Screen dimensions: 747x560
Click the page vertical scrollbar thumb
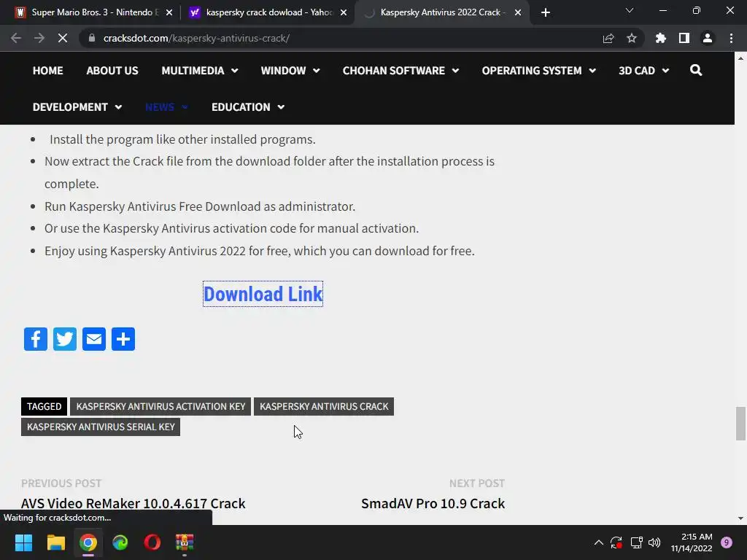[x=740, y=424]
